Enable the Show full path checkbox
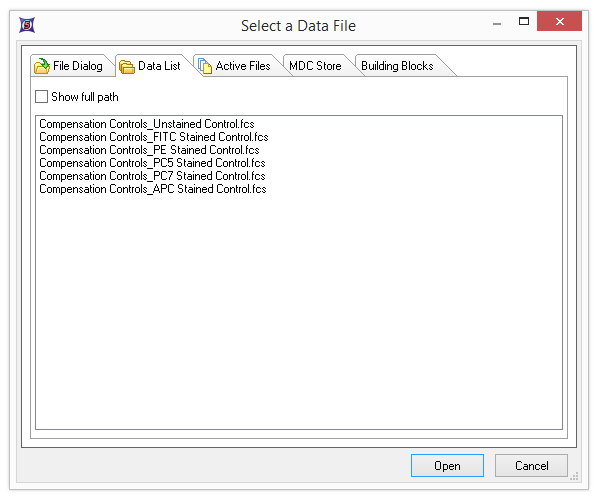601x503 pixels. (41, 97)
